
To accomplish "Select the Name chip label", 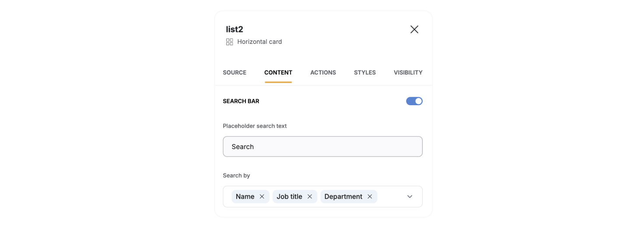I will (245, 196).
